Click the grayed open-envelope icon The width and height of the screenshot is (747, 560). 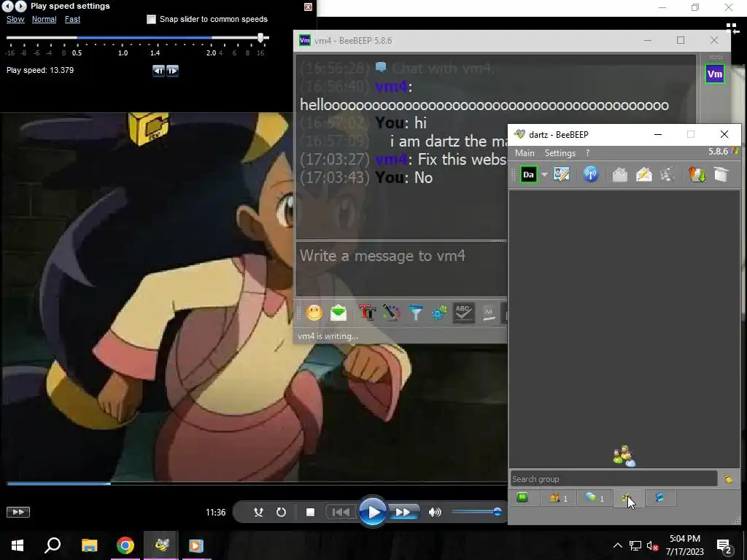tap(620, 174)
